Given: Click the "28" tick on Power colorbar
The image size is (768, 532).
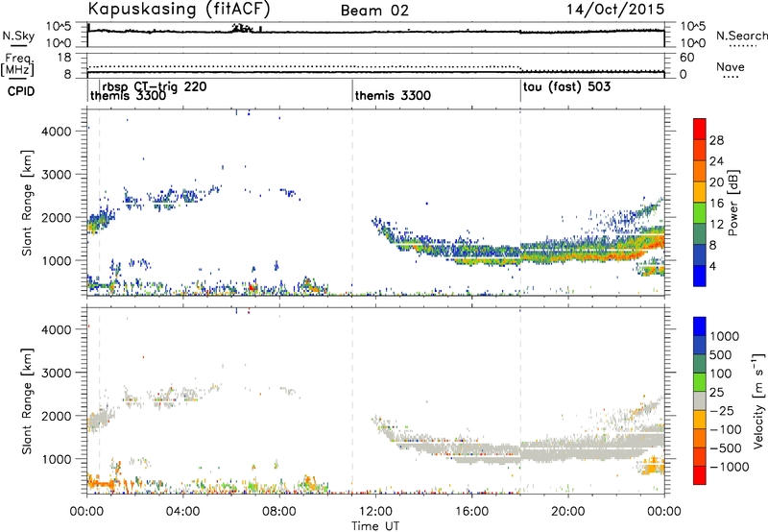Looking at the screenshot, I should (716, 140).
